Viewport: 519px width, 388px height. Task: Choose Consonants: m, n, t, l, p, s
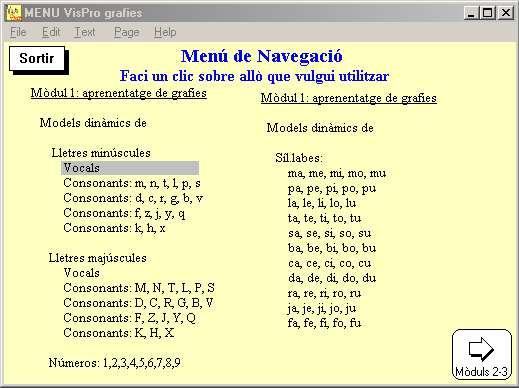coord(132,183)
